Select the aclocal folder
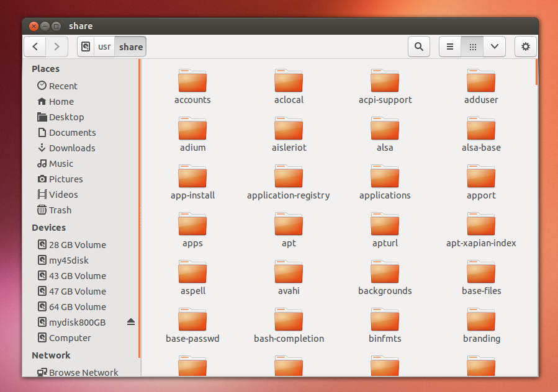This screenshot has width=558, height=392. click(289, 87)
